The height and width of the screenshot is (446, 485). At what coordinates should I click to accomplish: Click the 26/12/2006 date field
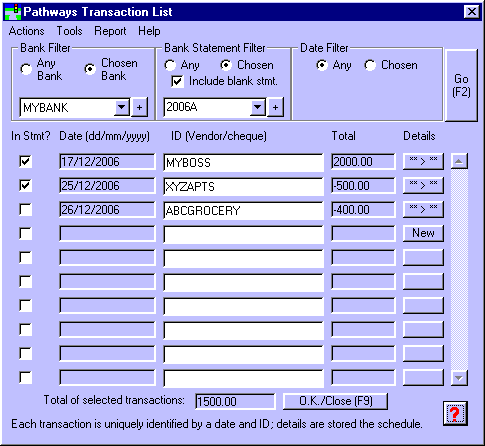107,210
